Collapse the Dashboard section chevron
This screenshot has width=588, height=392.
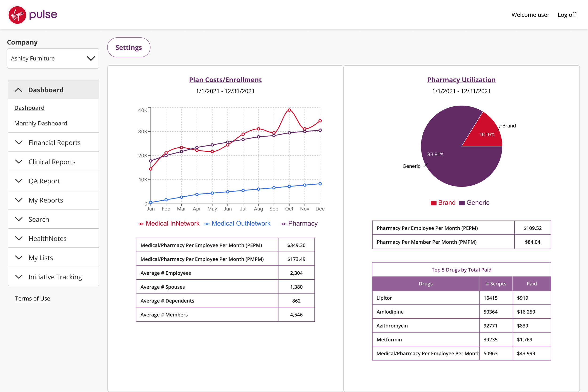(19, 90)
